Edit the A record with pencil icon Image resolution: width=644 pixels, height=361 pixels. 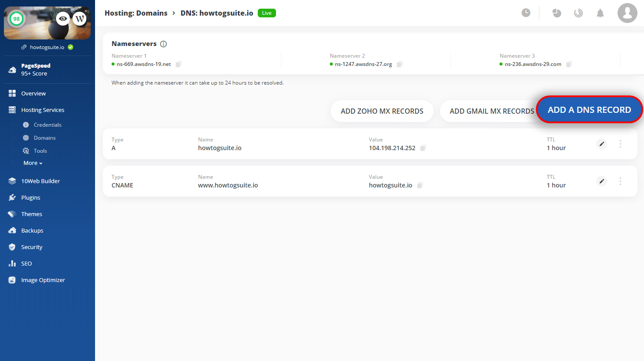(x=601, y=144)
